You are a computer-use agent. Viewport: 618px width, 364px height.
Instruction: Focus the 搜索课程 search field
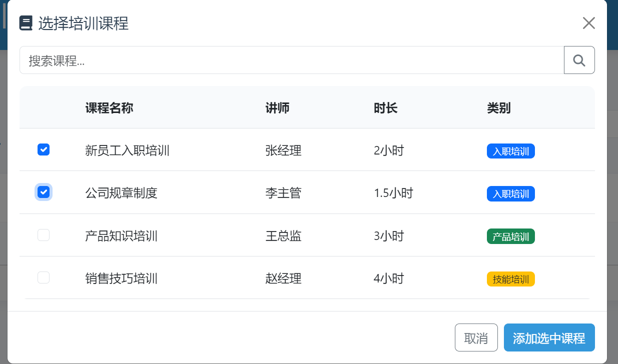tap(291, 60)
